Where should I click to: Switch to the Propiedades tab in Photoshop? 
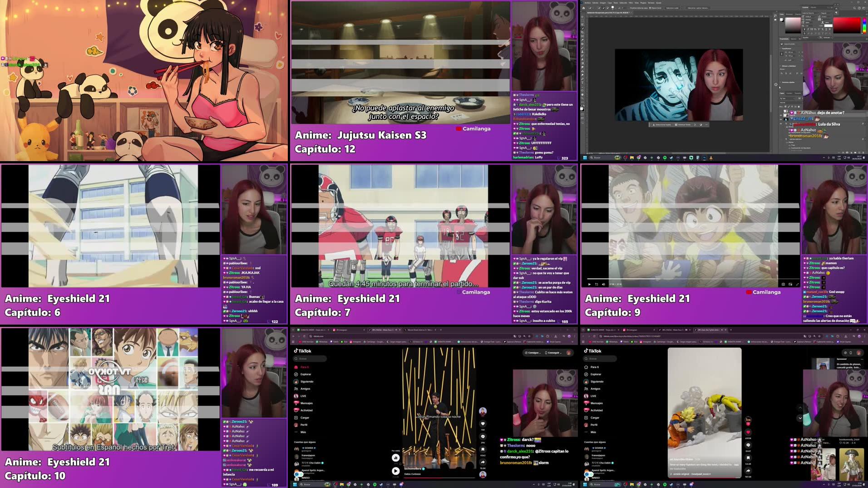[x=785, y=39]
